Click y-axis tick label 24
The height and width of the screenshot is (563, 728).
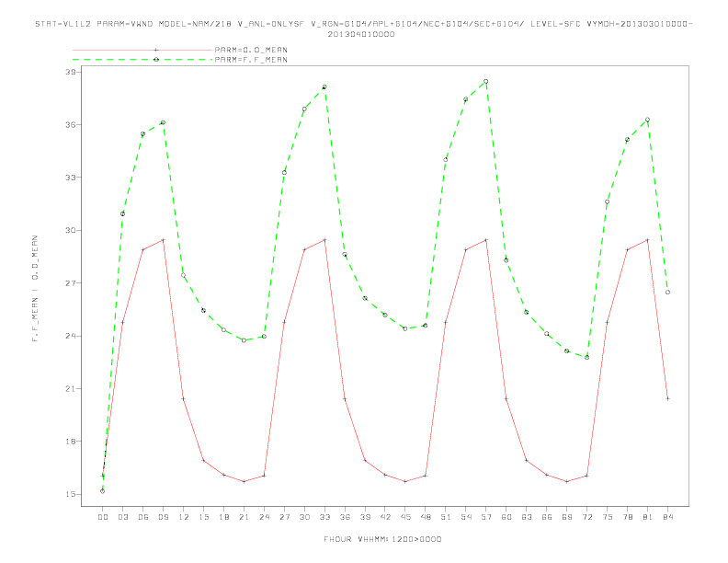point(71,336)
